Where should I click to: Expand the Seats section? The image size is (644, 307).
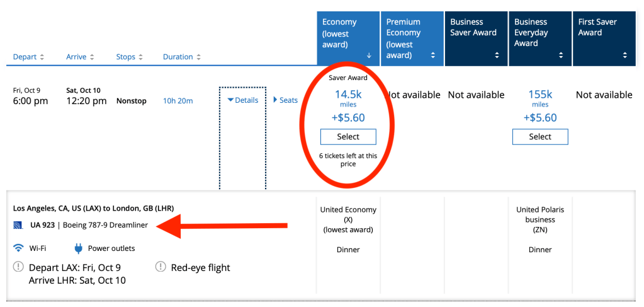[x=285, y=100]
